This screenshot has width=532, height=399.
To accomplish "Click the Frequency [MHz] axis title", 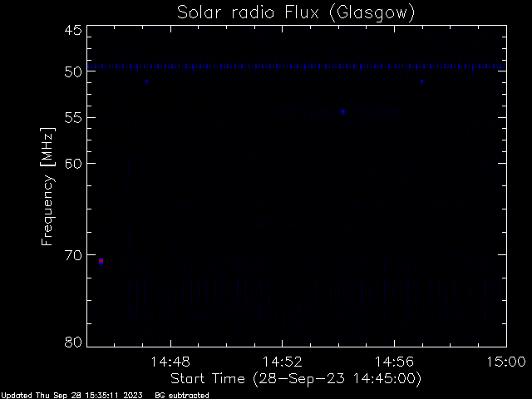I will pos(47,186).
